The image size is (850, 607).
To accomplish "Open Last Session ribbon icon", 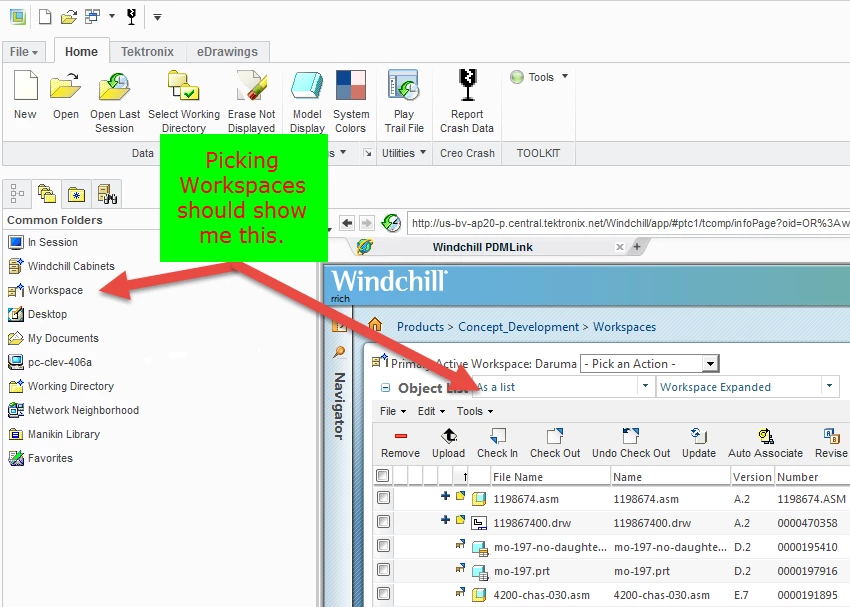I will pyautogui.click(x=114, y=87).
